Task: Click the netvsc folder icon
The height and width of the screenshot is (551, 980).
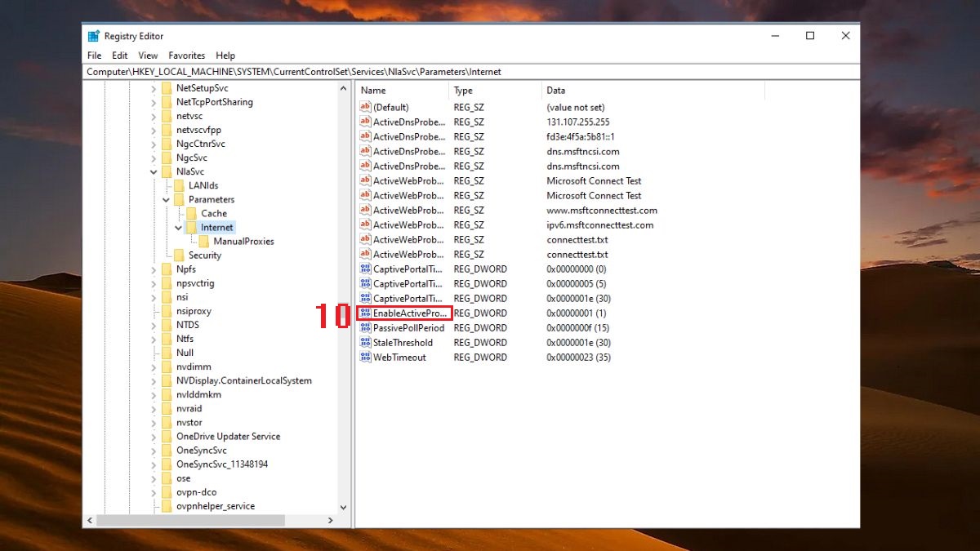Action: 167,116
